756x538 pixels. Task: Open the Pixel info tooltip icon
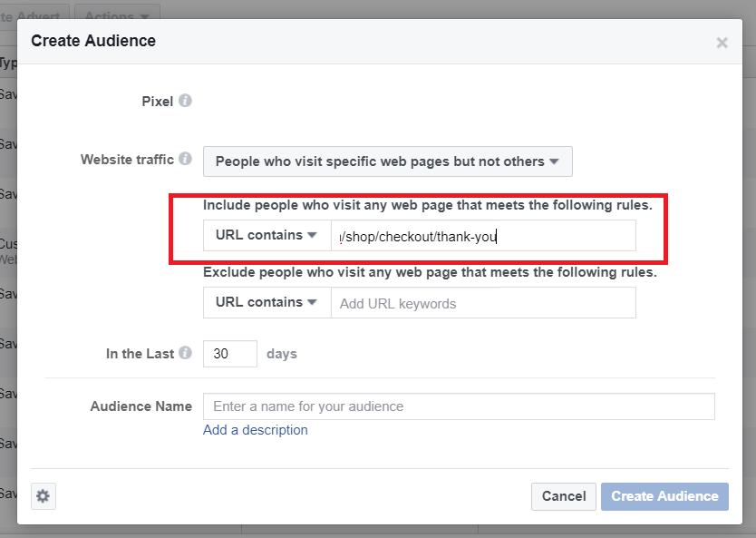[187, 101]
